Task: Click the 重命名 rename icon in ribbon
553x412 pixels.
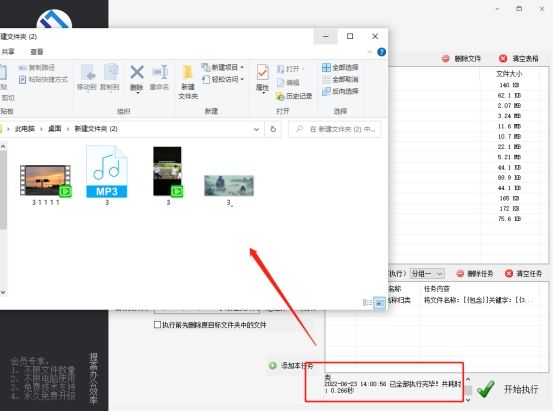Action: pos(160,73)
